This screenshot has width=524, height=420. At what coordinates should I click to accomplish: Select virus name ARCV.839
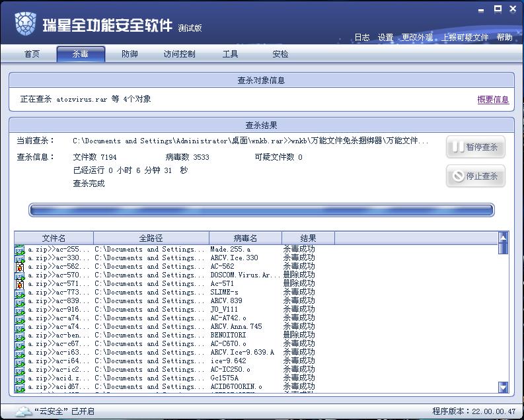point(226,301)
